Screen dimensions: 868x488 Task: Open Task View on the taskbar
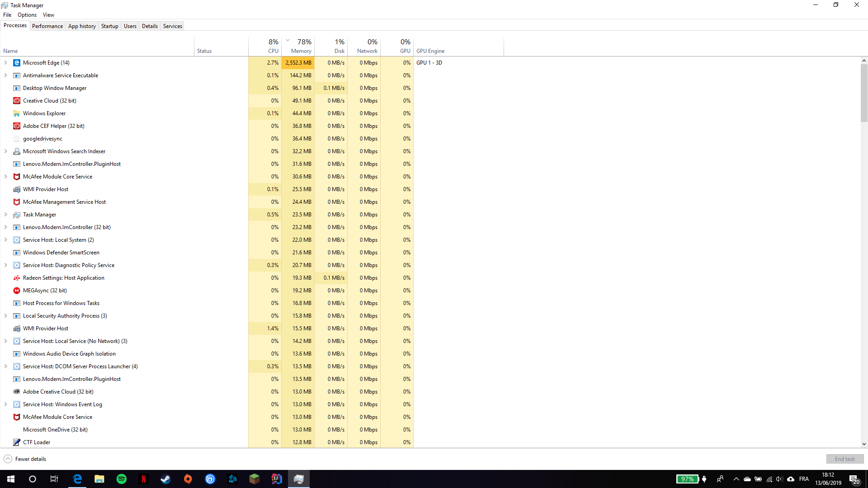tap(54, 479)
